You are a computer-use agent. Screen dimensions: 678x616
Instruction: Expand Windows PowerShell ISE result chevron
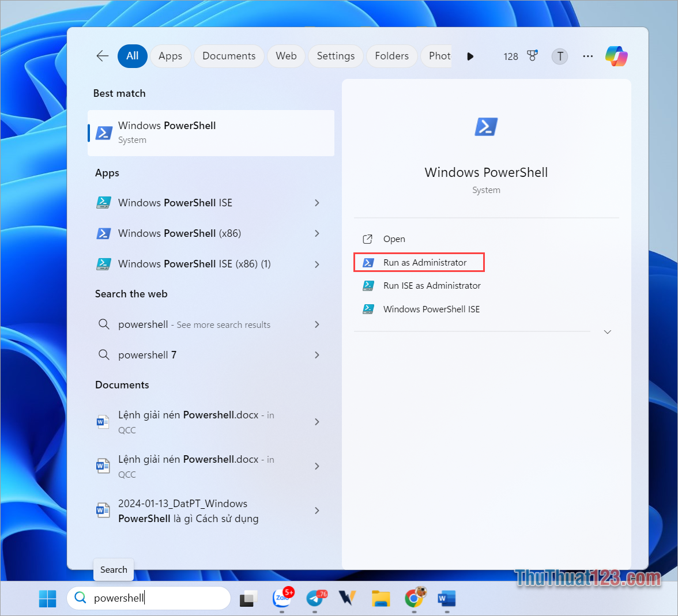(x=317, y=203)
